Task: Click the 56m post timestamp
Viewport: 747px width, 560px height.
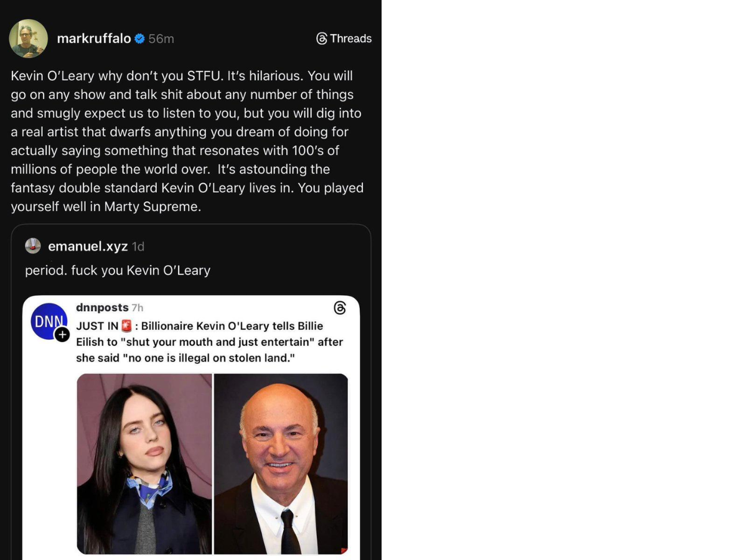Action: 161,39
